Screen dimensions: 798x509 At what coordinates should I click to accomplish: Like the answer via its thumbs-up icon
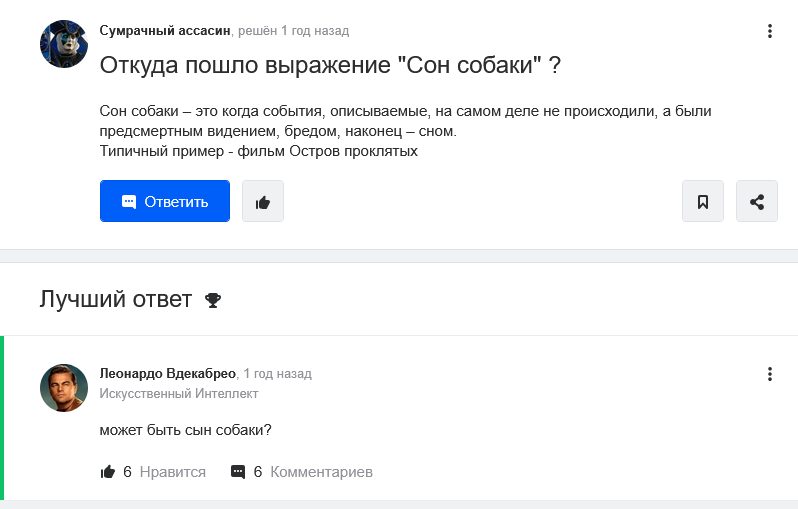tap(108, 472)
